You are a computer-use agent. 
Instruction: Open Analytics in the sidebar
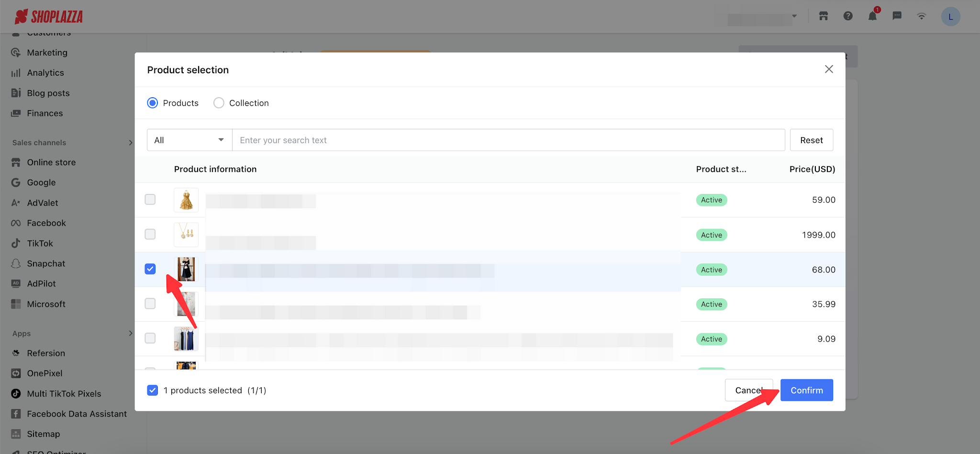[x=45, y=73]
